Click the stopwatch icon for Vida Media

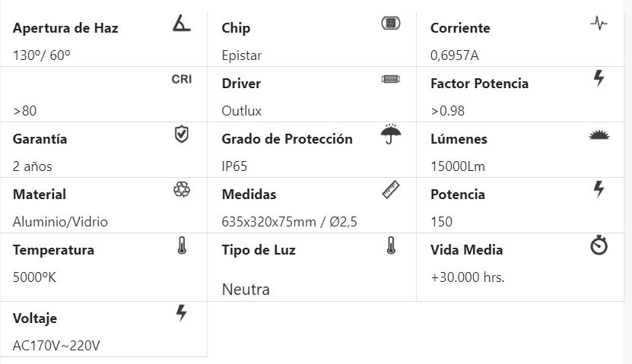599,245
